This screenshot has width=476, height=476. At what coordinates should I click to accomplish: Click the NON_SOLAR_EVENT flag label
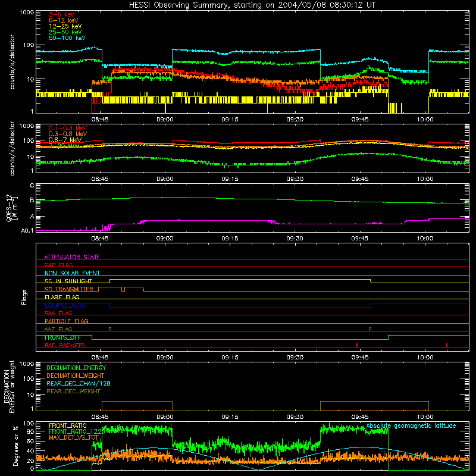[72, 273]
